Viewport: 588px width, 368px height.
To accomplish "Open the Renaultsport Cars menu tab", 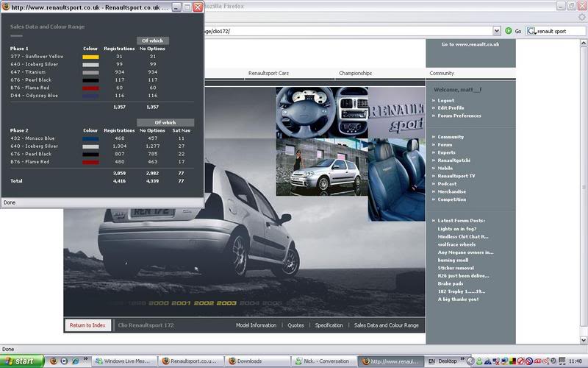I will (x=268, y=74).
